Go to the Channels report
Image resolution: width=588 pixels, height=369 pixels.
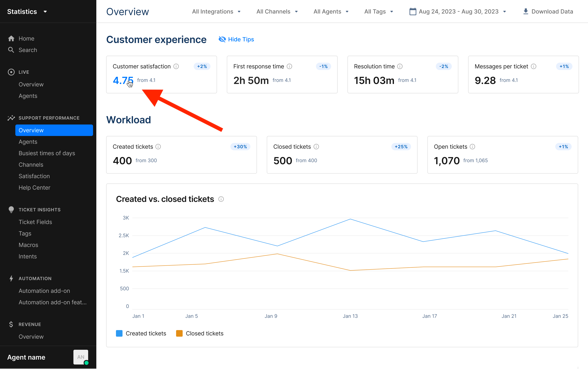coord(31,165)
